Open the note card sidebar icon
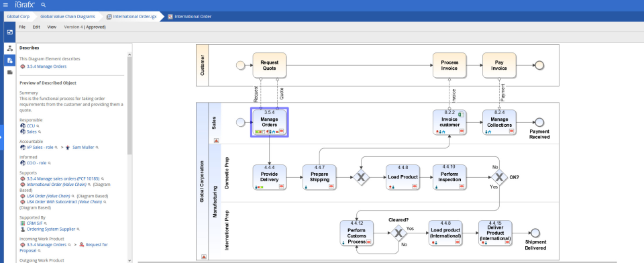 tap(10, 72)
